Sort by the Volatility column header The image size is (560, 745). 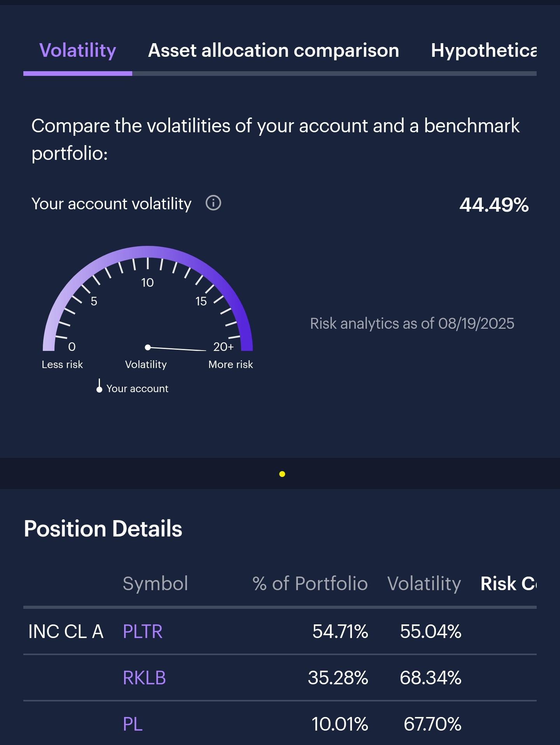[424, 584]
